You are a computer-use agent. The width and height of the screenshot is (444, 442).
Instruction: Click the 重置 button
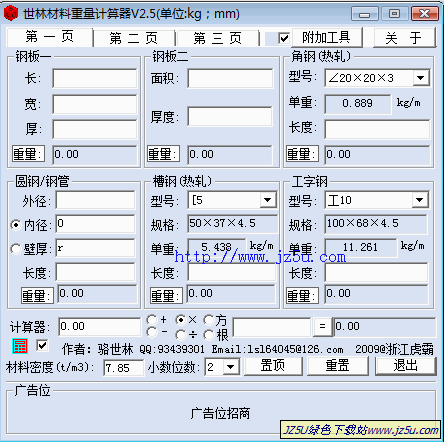coord(337,366)
